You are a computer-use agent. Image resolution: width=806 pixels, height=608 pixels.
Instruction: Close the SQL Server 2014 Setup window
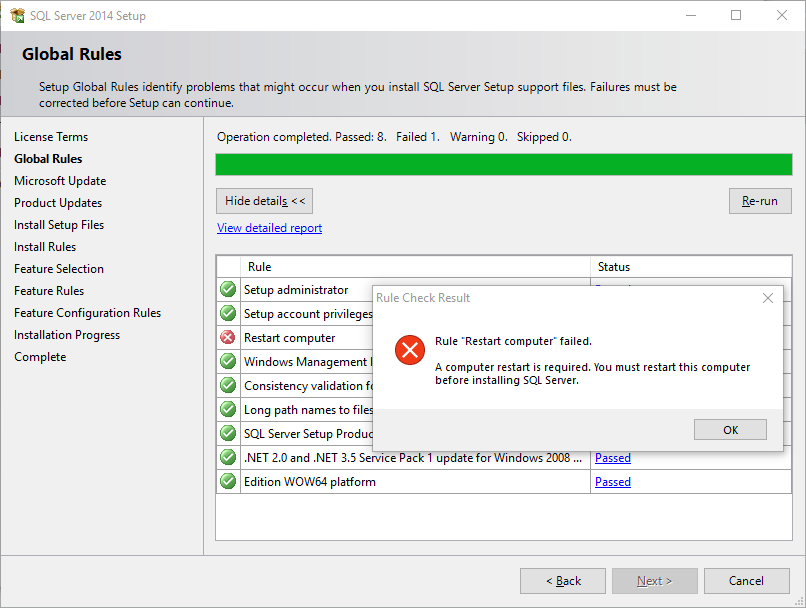[782, 15]
